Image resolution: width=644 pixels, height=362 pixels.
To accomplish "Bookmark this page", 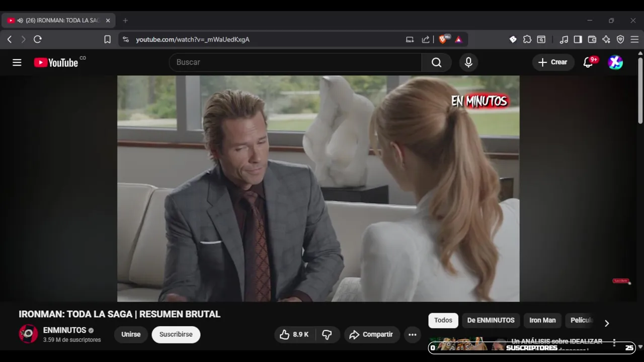I will [x=107, y=39].
